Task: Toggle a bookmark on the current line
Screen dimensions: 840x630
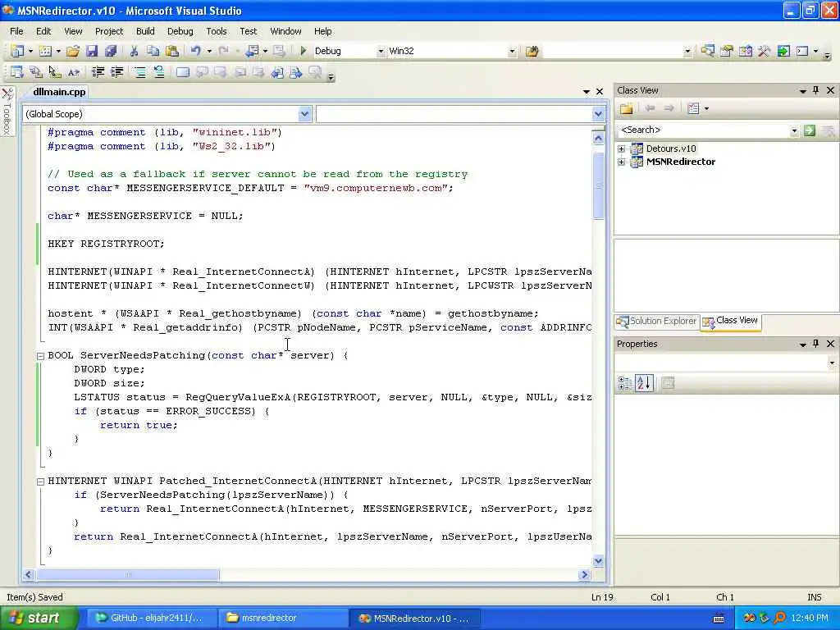Action: coord(183,72)
